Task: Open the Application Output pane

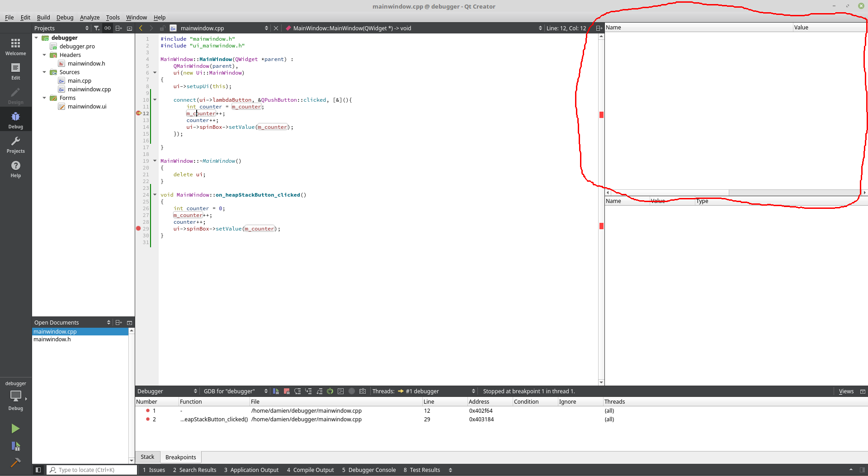Action: [x=251, y=470]
